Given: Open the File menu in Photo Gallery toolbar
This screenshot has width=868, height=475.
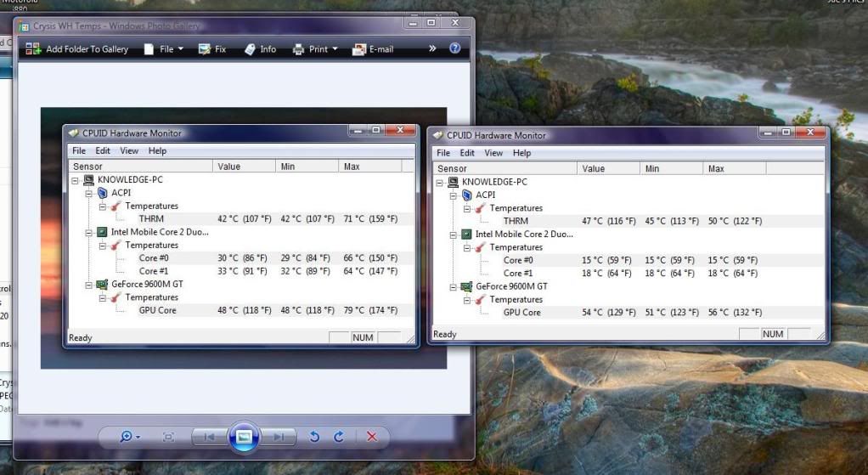Looking at the screenshot, I should click(163, 48).
